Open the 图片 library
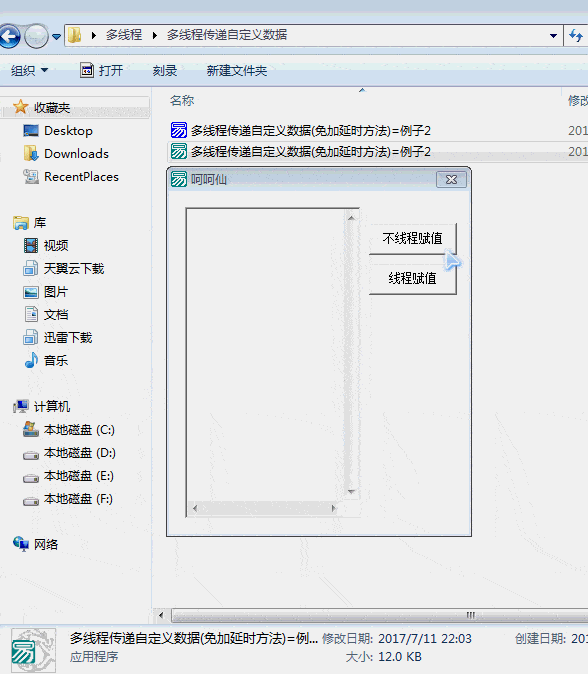Screen dimensions: 588x674 tap(46, 292)
